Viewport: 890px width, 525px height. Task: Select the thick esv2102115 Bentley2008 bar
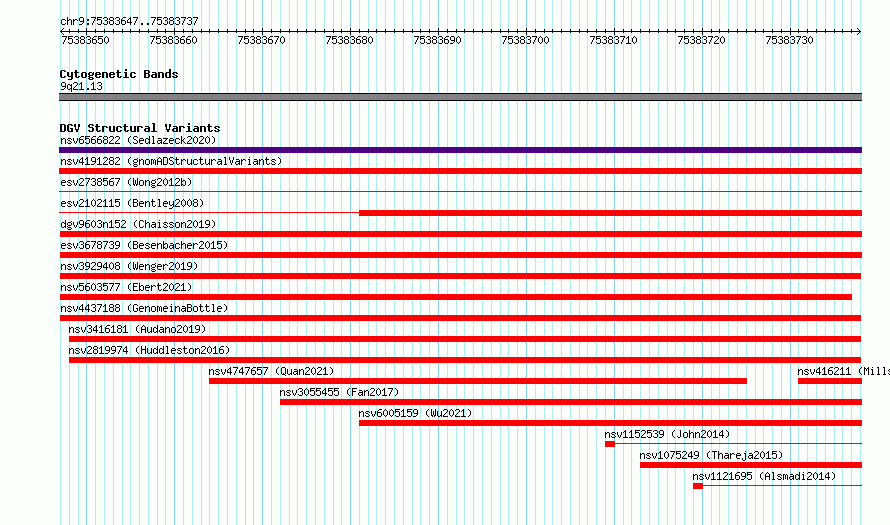(611, 213)
